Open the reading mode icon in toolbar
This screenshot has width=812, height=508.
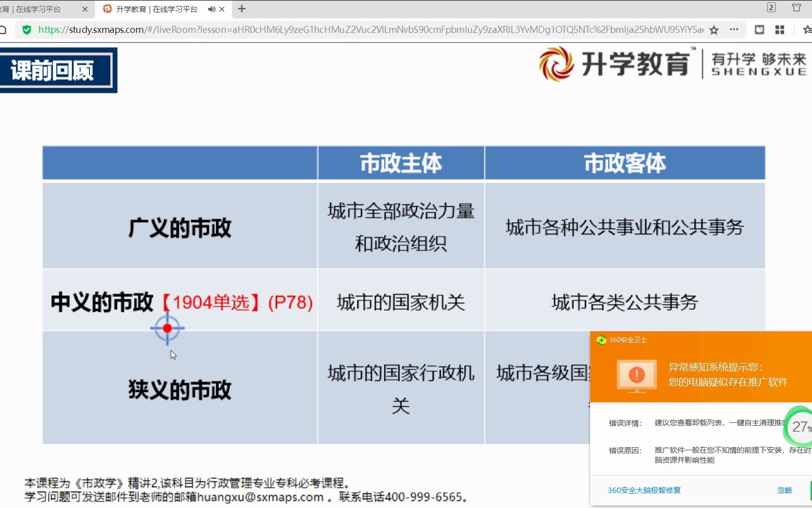pyautogui.click(x=759, y=30)
